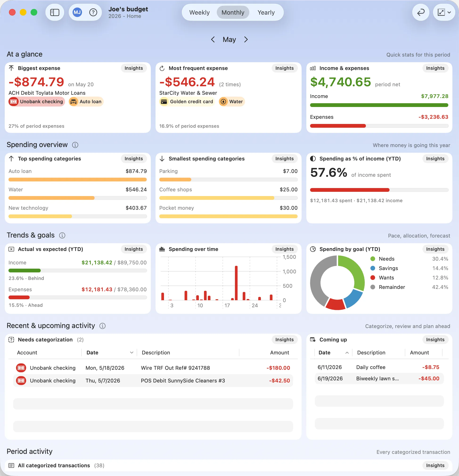This screenshot has width=459, height=476.
Task: Click the Recent & upcoming activity info icon
Action: pyautogui.click(x=102, y=326)
